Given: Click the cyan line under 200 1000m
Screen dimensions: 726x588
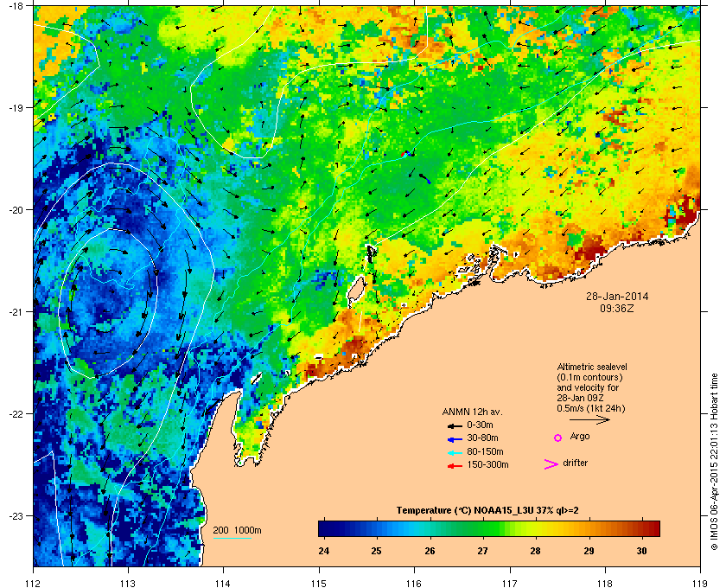Looking at the screenshot, I should [x=232, y=539].
